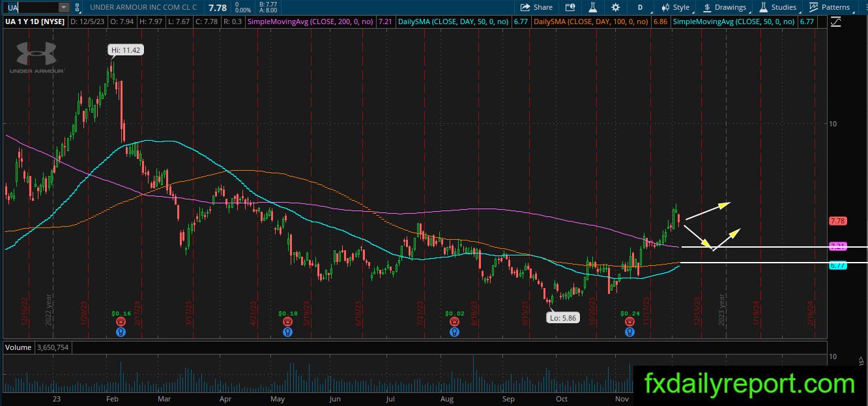Click the SimpleMovingAvg 50 study label
This screenshot has width=868, height=406.
733,22
